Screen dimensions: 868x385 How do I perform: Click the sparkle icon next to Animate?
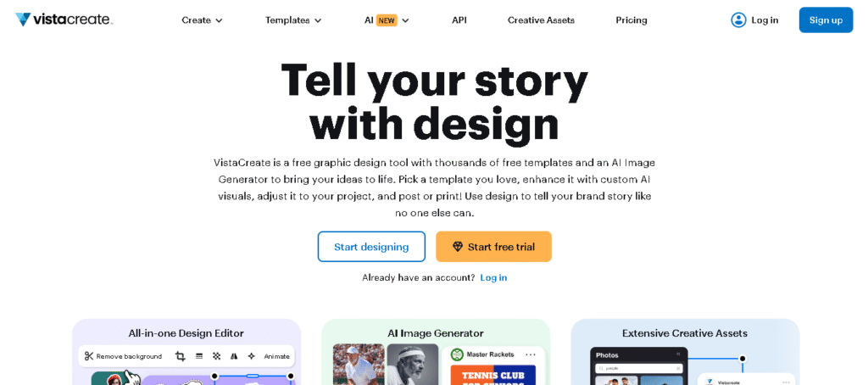coord(251,356)
